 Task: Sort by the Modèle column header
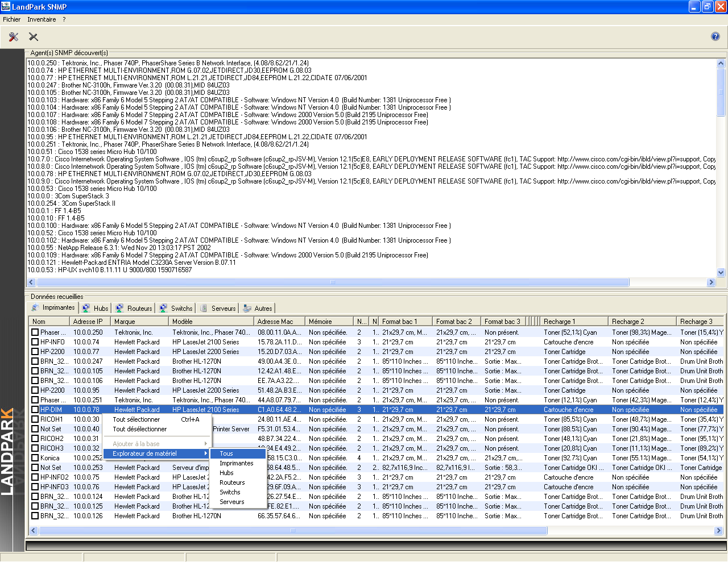(x=211, y=321)
